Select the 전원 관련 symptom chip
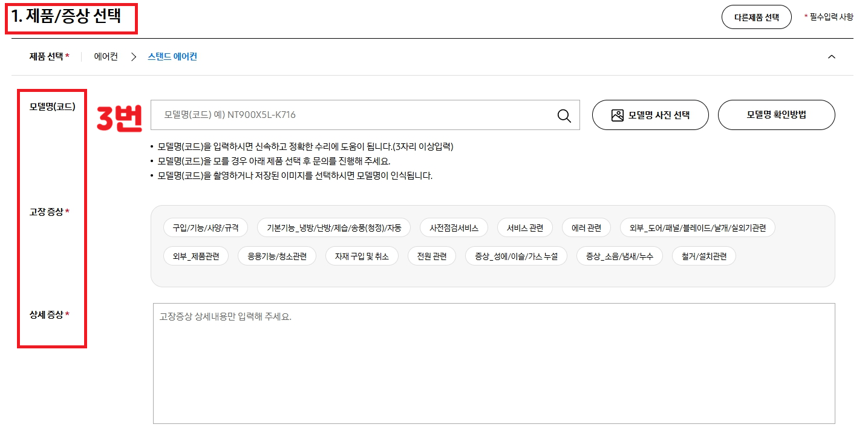The width and height of the screenshot is (868, 427). pos(431,256)
